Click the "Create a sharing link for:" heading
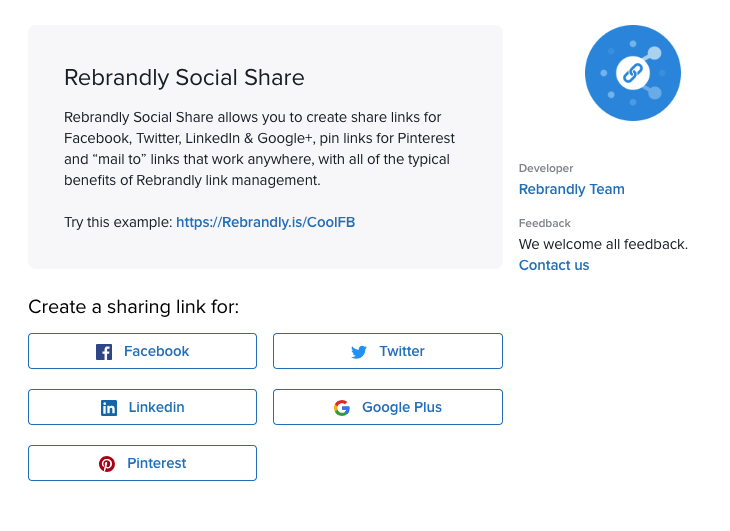Image resolution: width=730 pixels, height=531 pixels. [134, 307]
